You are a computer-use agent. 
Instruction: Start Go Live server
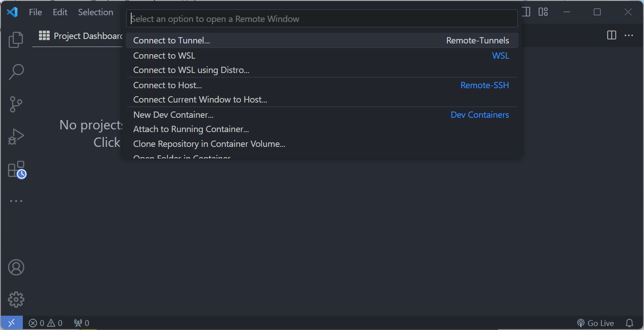coord(595,323)
